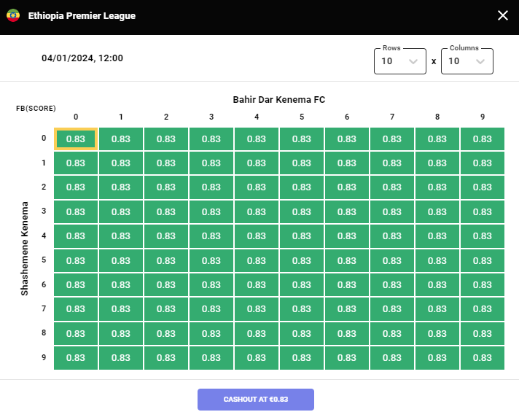Viewport: 519px width, 420px height.
Task: Open the Columns count dropdown
Action: coord(467,61)
